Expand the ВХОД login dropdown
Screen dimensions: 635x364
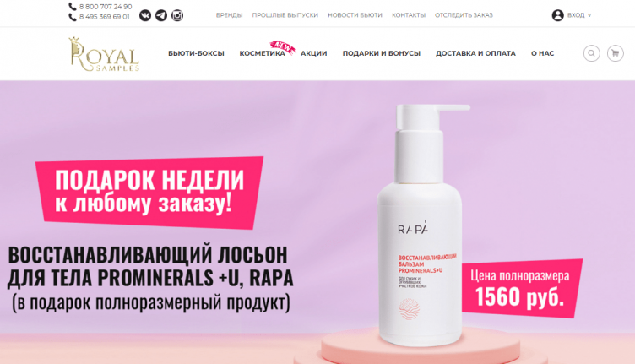[579, 15]
